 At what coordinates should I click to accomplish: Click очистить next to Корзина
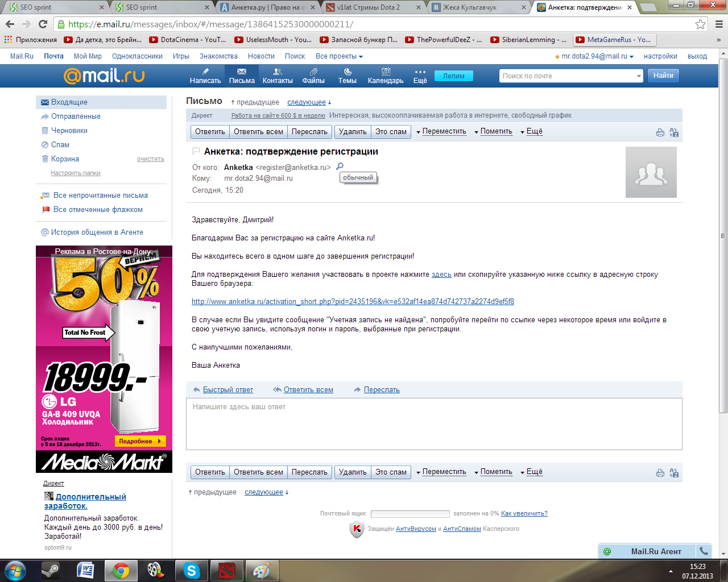[150, 159]
